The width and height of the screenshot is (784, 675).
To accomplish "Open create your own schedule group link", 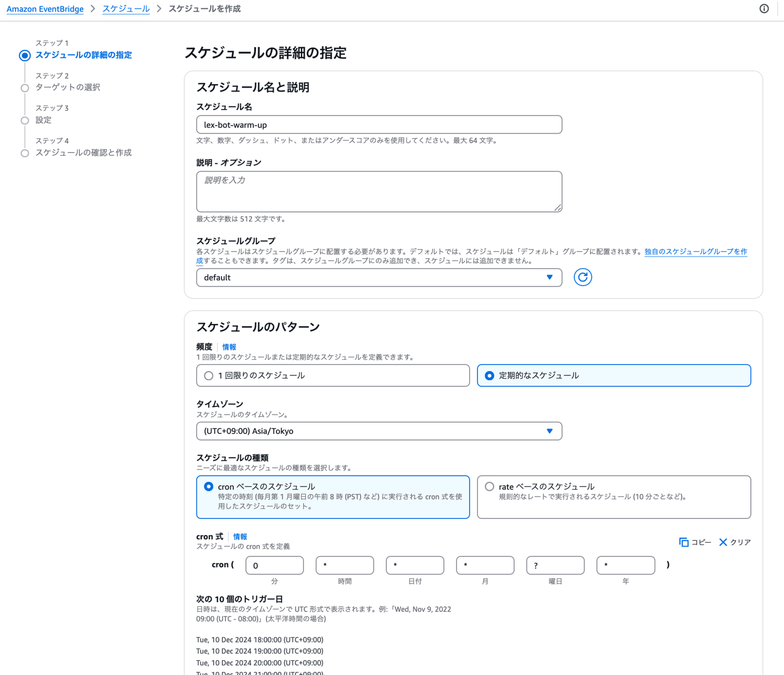I will pyautogui.click(x=696, y=251).
